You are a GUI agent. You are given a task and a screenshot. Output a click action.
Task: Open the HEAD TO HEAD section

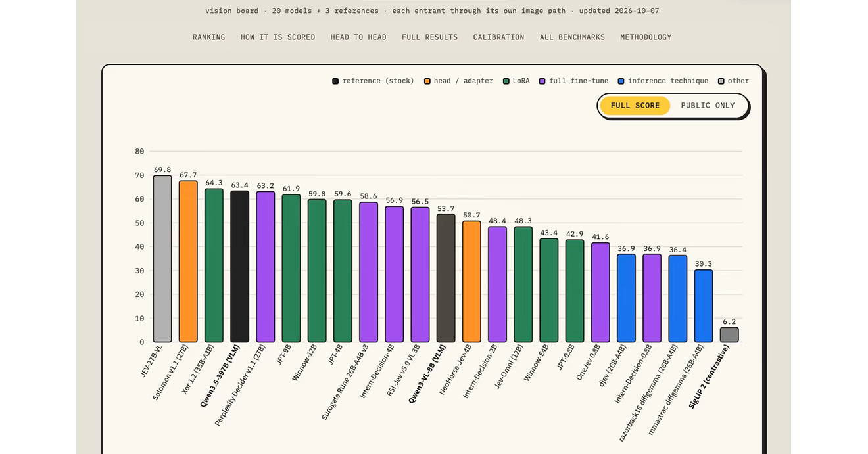coord(358,37)
